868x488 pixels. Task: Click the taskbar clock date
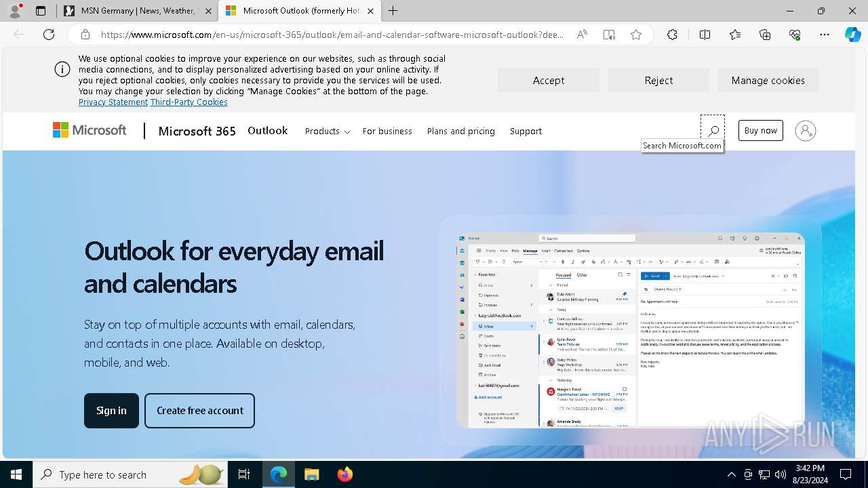(810, 474)
